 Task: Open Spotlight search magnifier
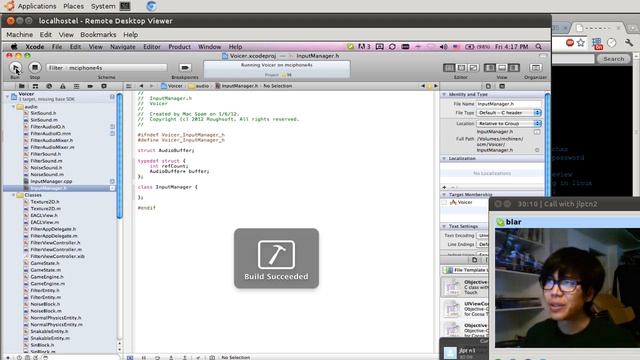[x=539, y=47]
